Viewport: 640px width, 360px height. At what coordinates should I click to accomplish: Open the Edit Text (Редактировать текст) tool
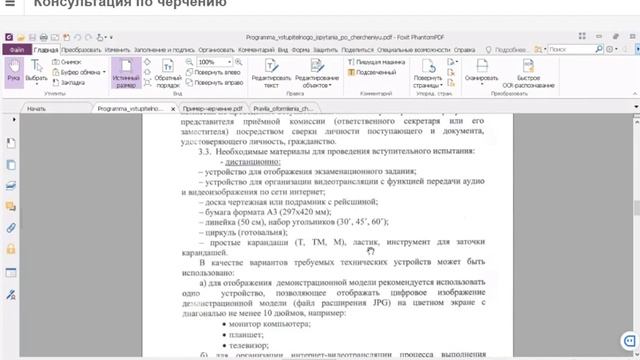click(271, 73)
